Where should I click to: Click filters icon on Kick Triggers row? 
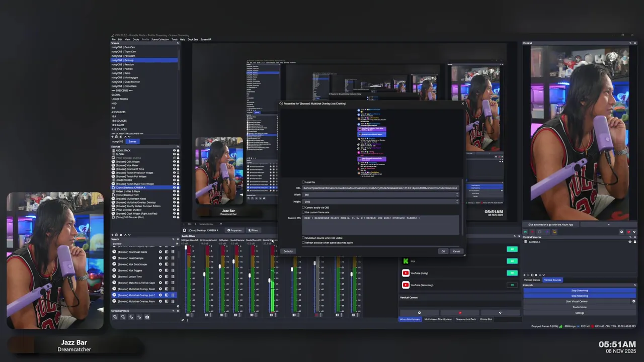coord(167,270)
